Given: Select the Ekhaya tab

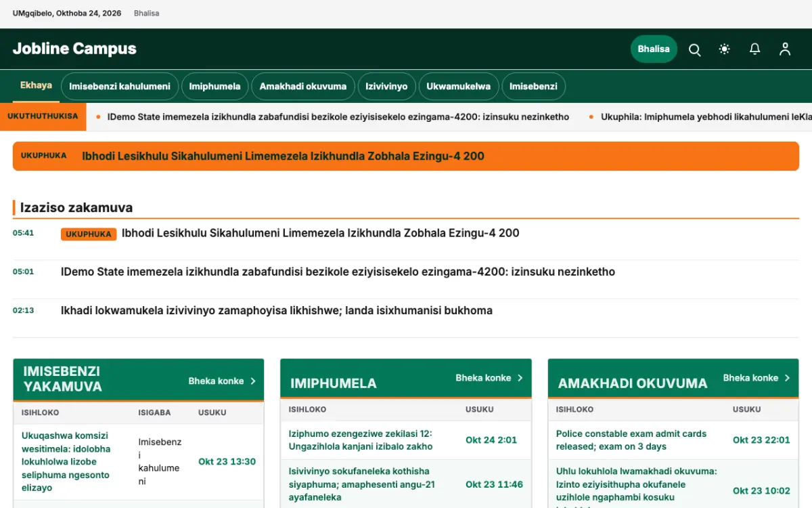Looking at the screenshot, I should [x=36, y=85].
